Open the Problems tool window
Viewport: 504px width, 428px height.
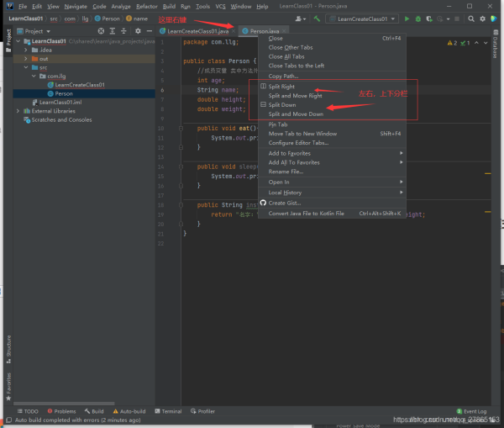(65, 411)
